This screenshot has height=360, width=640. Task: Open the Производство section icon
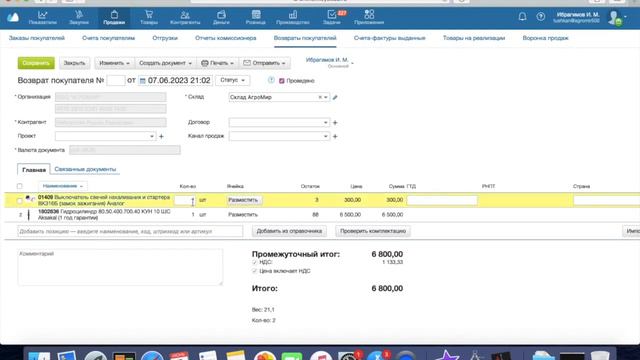pos(293,17)
